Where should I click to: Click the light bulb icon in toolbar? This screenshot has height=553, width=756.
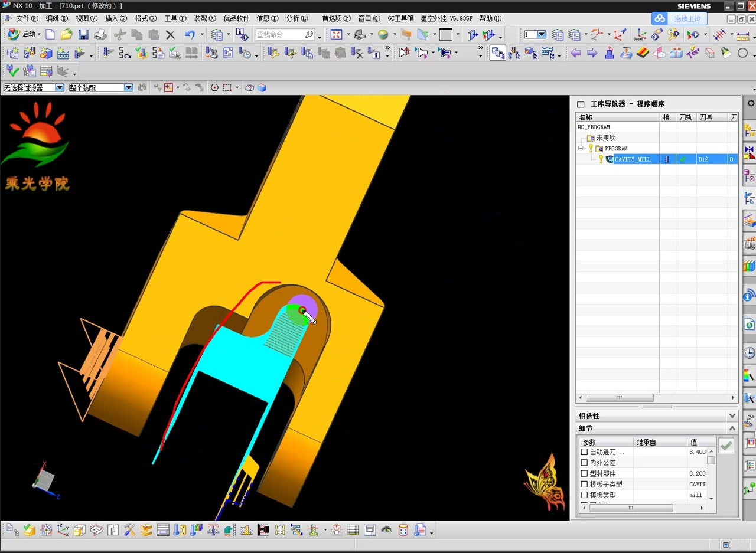pyautogui.click(x=726, y=53)
